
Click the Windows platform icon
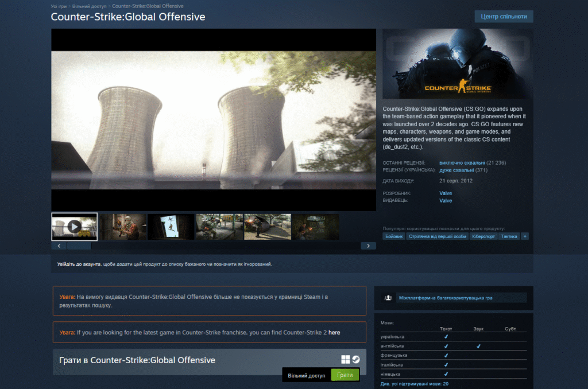click(345, 359)
